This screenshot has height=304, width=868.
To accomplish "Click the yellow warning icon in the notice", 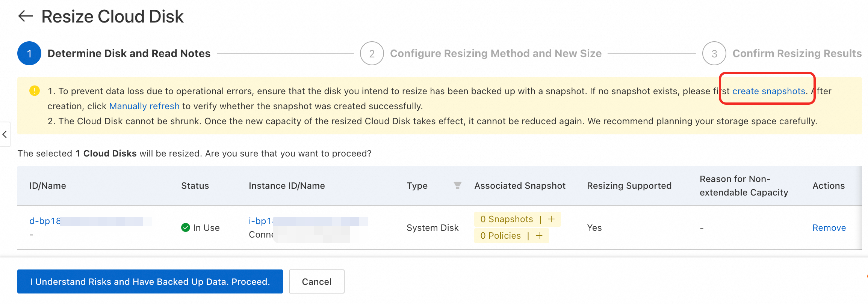I will click(x=35, y=91).
